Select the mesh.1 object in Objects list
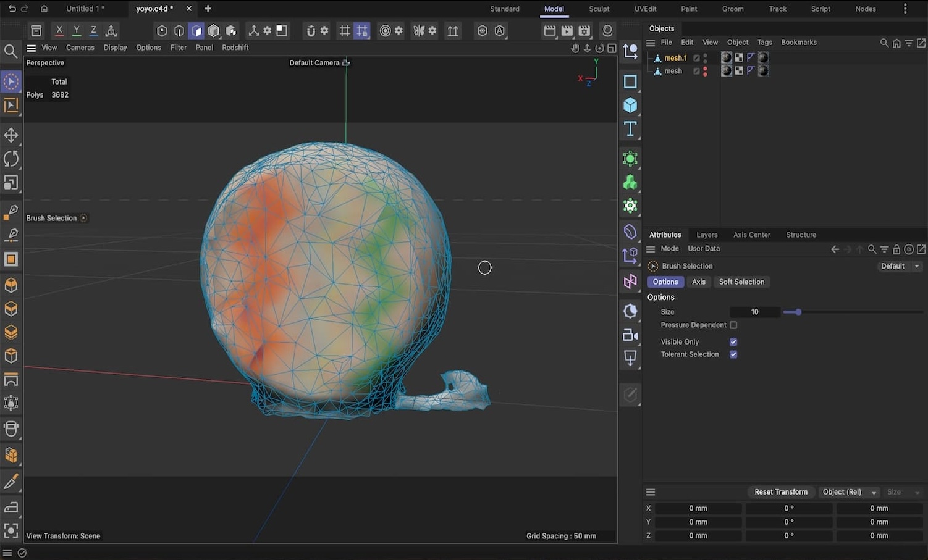This screenshot has width=928, height=560. pos(675,58)
